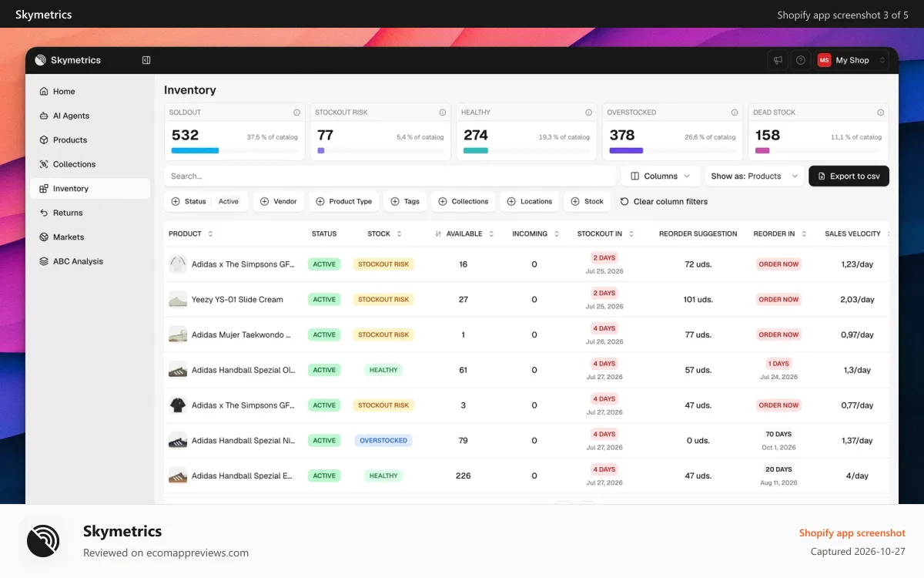The image size is (924, 578).
Task: Open the Show as: Products dropdown
Action: [x=755, y=176]
